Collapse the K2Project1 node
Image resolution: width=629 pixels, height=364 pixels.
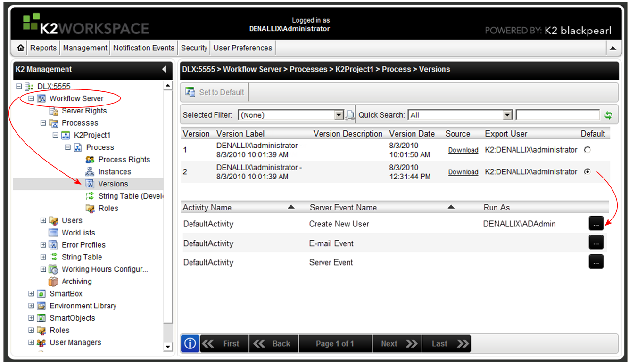tap(56, 136)
